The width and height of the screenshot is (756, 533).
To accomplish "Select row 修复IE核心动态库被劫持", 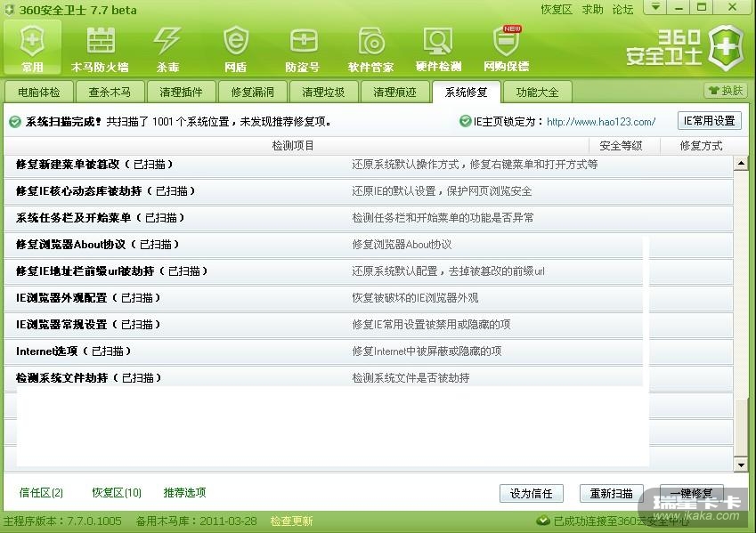I will coord(369,191).
